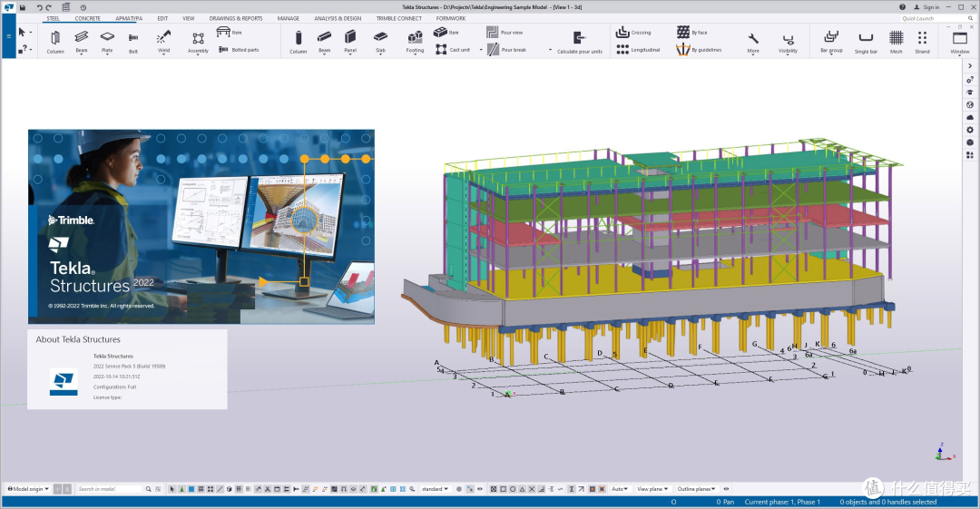The height and width of the screenshot is (509, 980).
Task: Open the FORMWORK ribbon tab
Action: tap(451, 19)
